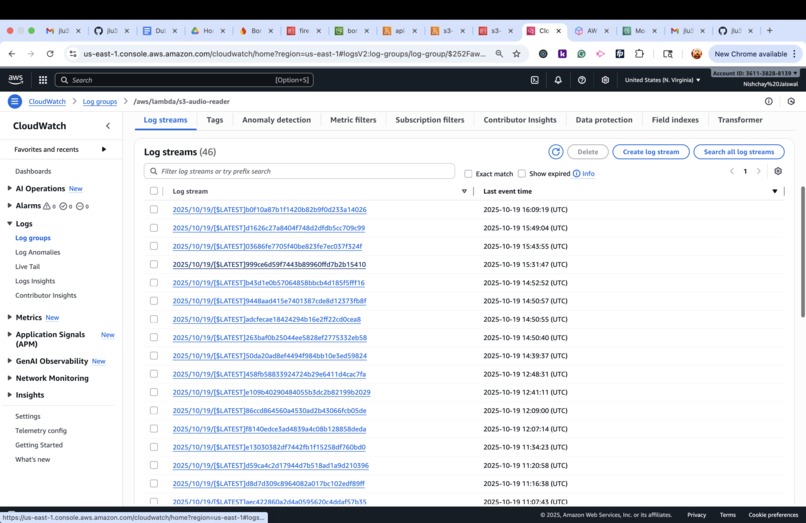Click Search all log streams button
806x523 pixels.
point(739,152)
